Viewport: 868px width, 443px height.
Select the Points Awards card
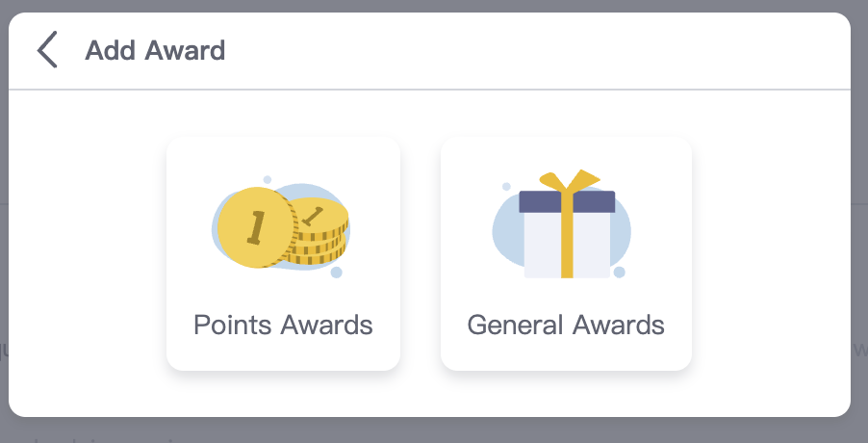[x=283, y=253]
